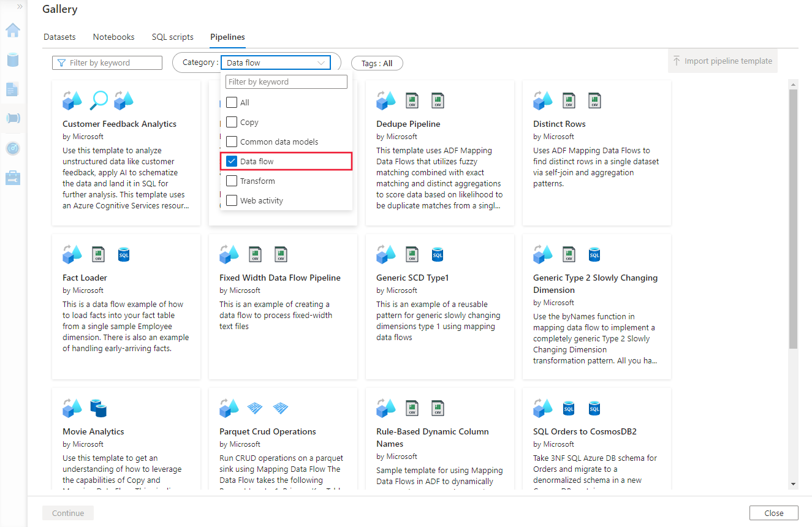Switch to the Notebooks tab

tap(113, 37)
